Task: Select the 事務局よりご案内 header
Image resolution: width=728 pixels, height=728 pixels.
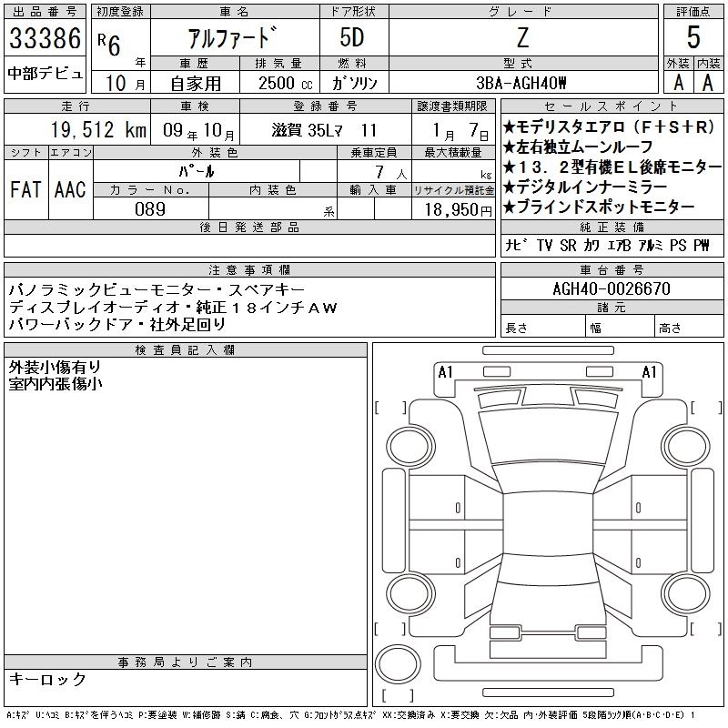Action: click(186, 662)
